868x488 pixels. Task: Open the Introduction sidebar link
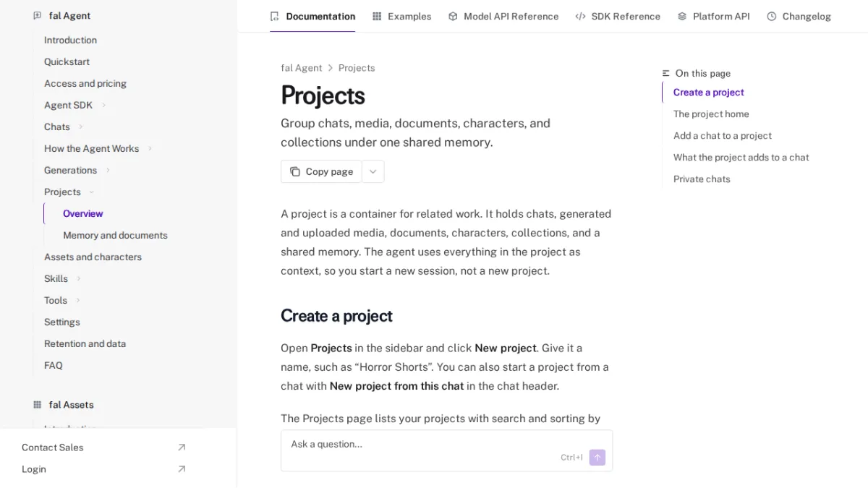click(x=70, y=40)
